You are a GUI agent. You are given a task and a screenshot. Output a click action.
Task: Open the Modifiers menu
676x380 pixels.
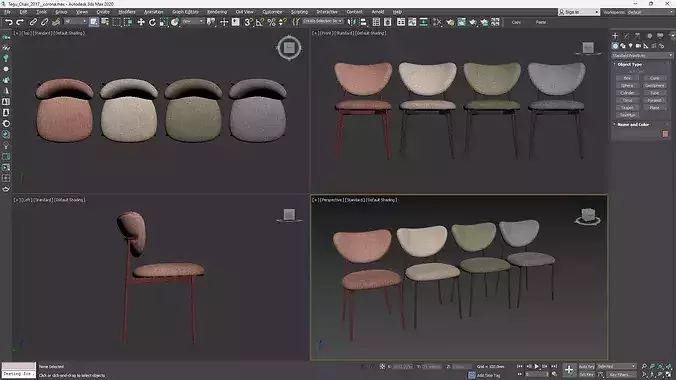pos(127,12)
